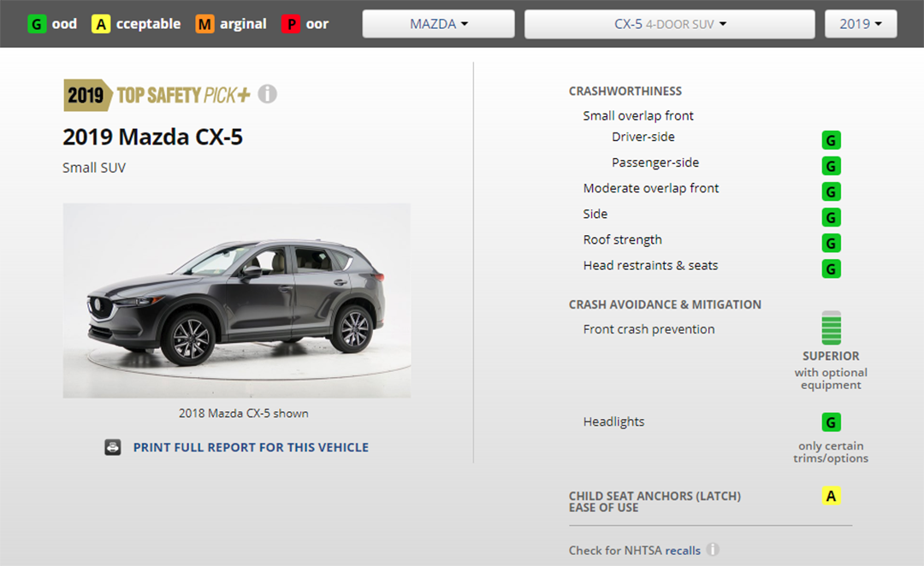Viewport: 924px width, 566px height.
Task: Expand the CX-5 4-door SUV model dropdown
Action: [x=669, y=24]
